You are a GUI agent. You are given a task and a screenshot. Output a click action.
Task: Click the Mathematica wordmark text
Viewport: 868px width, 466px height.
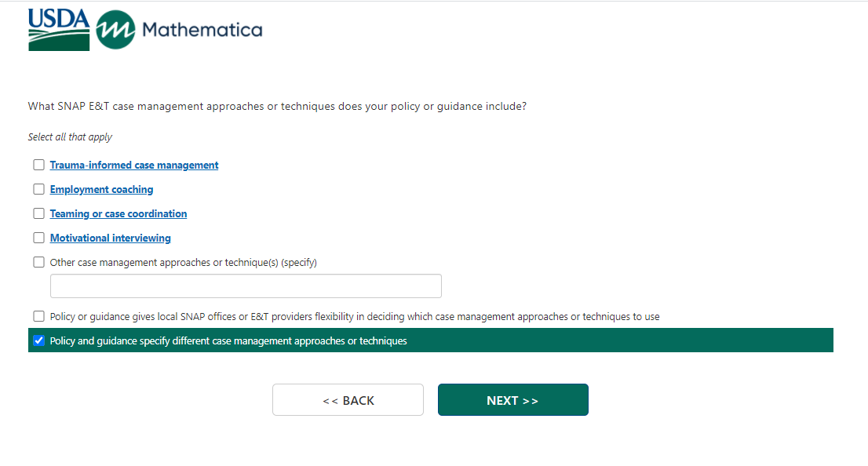(x=202, y=30)
